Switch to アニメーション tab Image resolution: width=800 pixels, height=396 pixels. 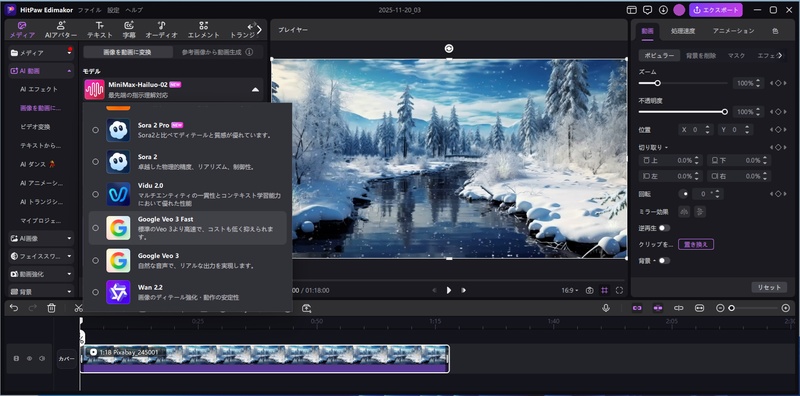[733, 31]
